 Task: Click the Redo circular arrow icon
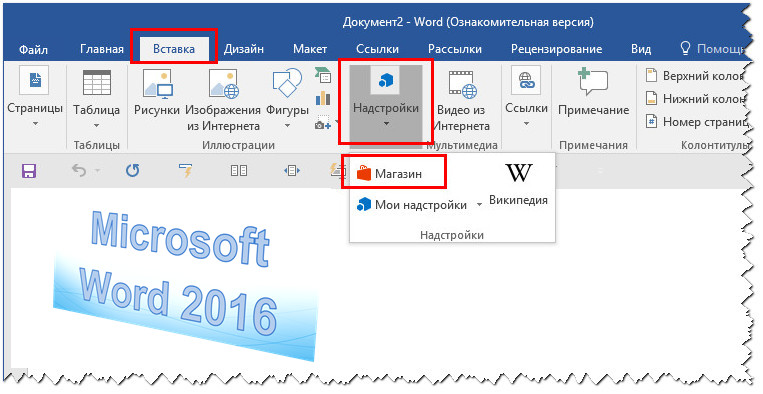(132, 171)
